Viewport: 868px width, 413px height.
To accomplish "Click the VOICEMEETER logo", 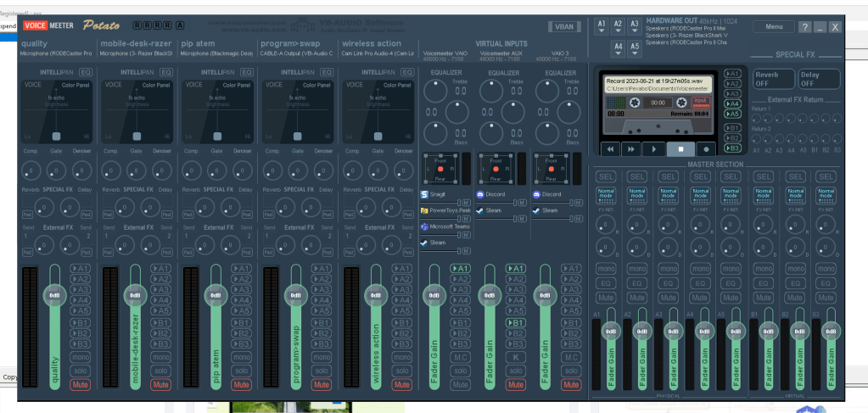I will (50, 25).
